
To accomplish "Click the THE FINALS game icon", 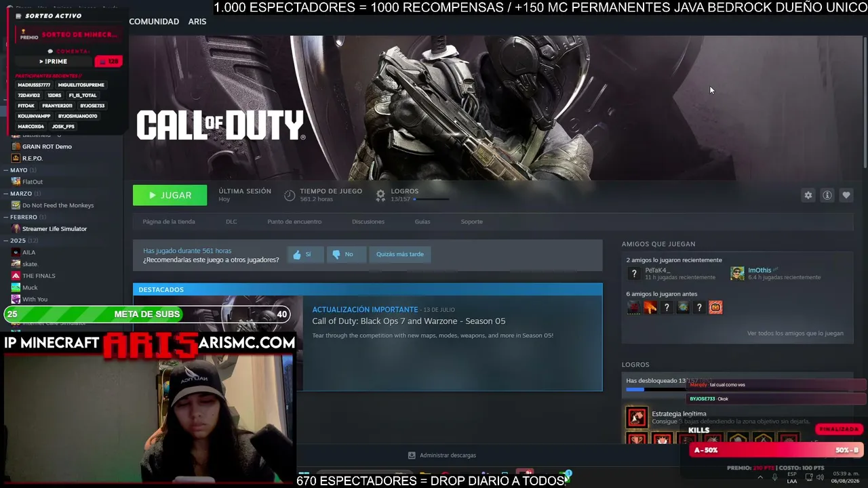I will (16, 276).
